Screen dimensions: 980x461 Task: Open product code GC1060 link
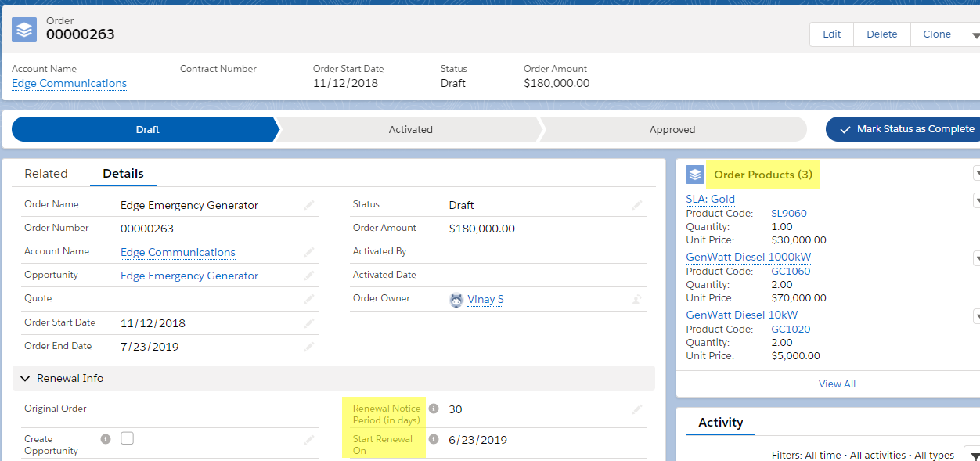tap(791, 271)
